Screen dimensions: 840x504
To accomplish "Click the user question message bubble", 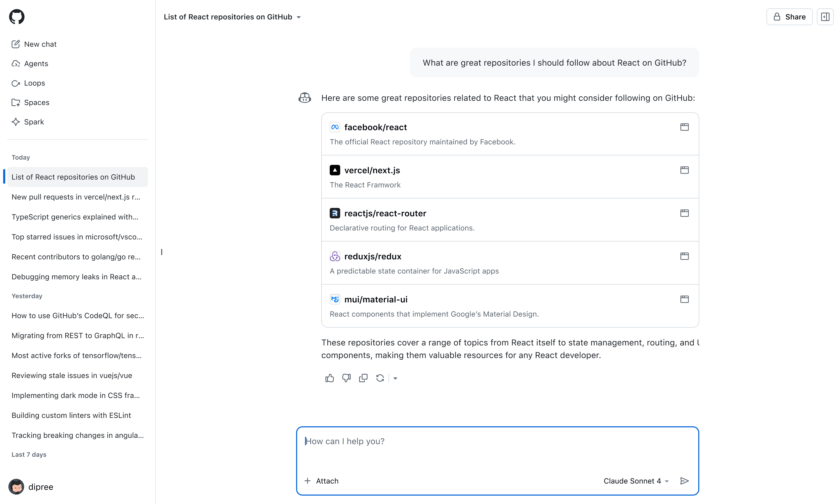I will point(554,62).
